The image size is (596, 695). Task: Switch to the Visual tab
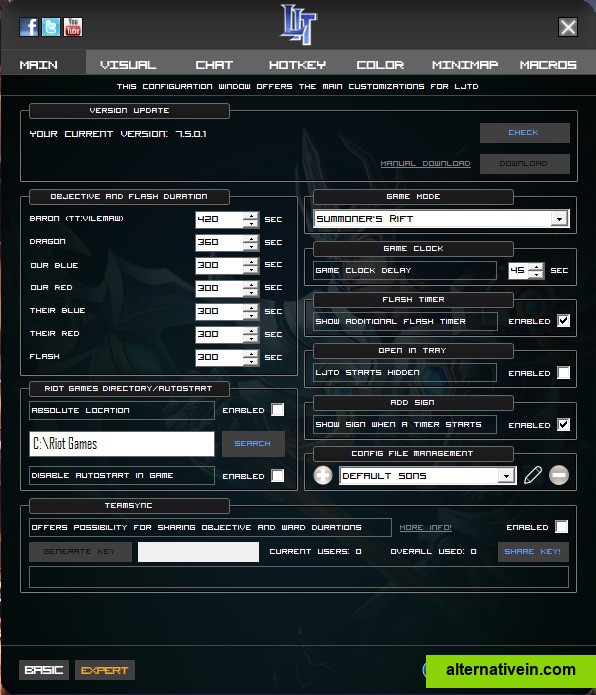pyautogui.click(x=128, y=65)
